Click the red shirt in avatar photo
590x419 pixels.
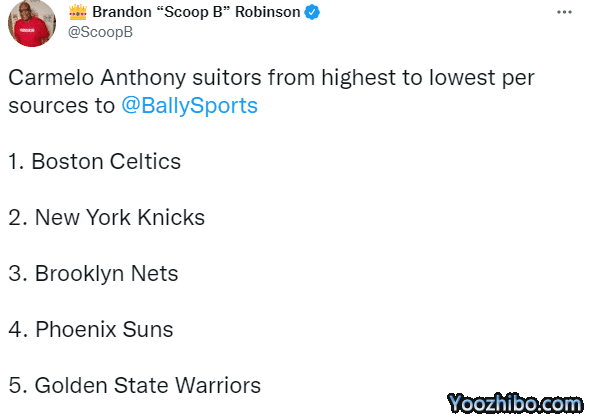(32, 32)
